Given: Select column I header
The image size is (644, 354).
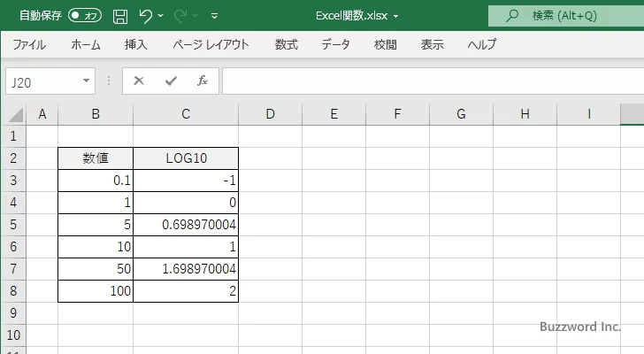Looking at the screenshot, I should 588,114.
